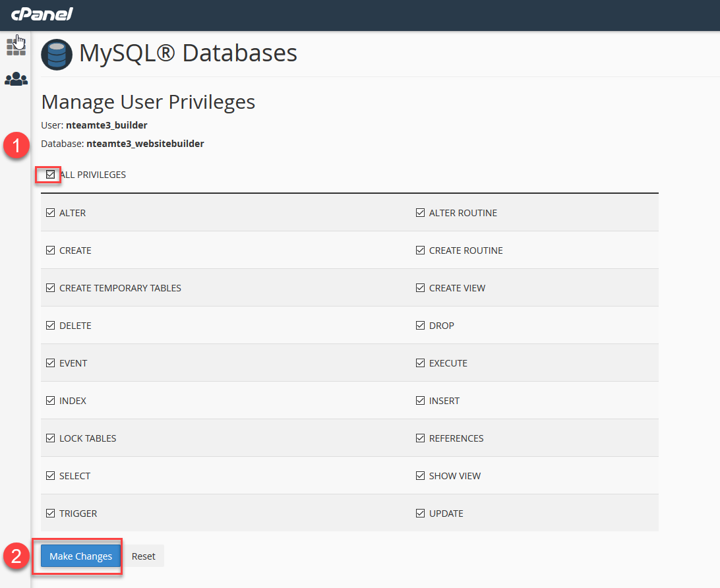This screenshot has width=720, height=588.
Task: Open the User Manager people icon
Action: 16,79
